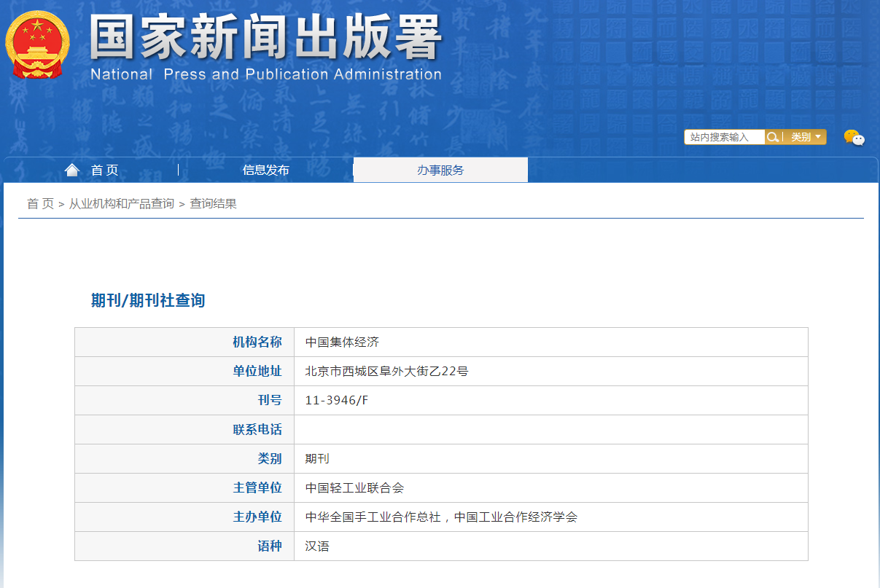Click the 汉语 language value
Screen dimensions: 880x588
pyautogui.click(x=317, y=546)
